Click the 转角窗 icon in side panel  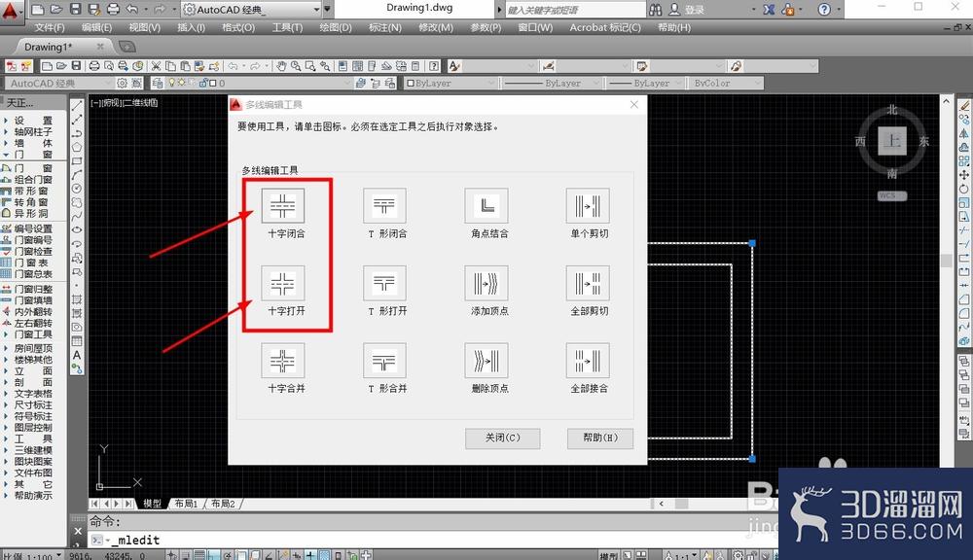6,202
